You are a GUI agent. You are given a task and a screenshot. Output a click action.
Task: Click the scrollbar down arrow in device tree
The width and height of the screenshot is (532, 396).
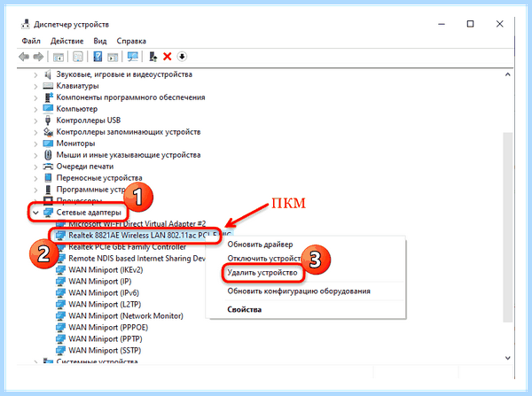(x=507, y=358)
